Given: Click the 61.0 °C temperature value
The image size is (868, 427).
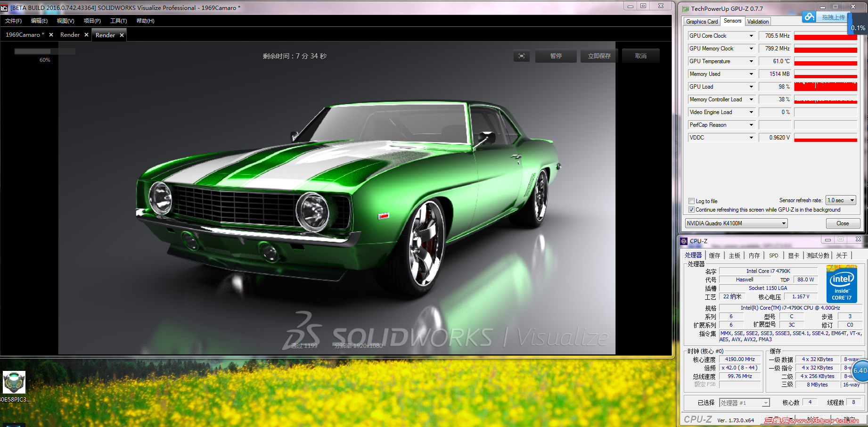Looking at the screenshot, I should point(775,61).
